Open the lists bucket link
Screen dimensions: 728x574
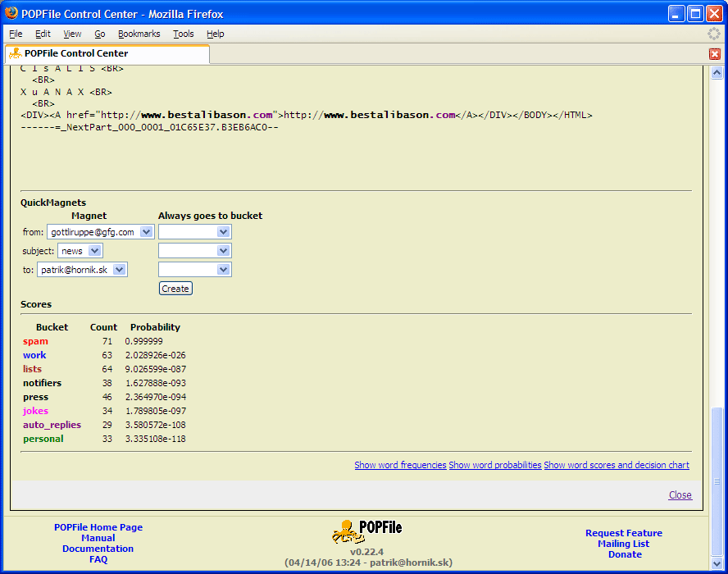pyautogui.click(x=32, y=369)
